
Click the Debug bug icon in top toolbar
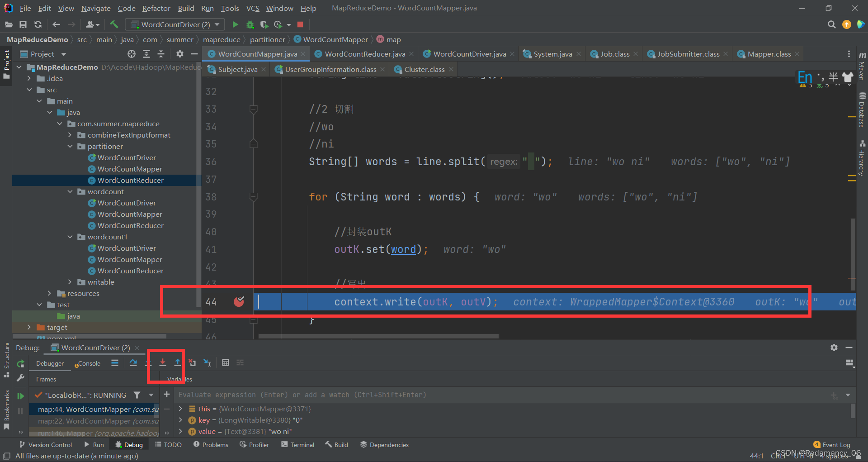pyautogui.click(x=250, y=24)
